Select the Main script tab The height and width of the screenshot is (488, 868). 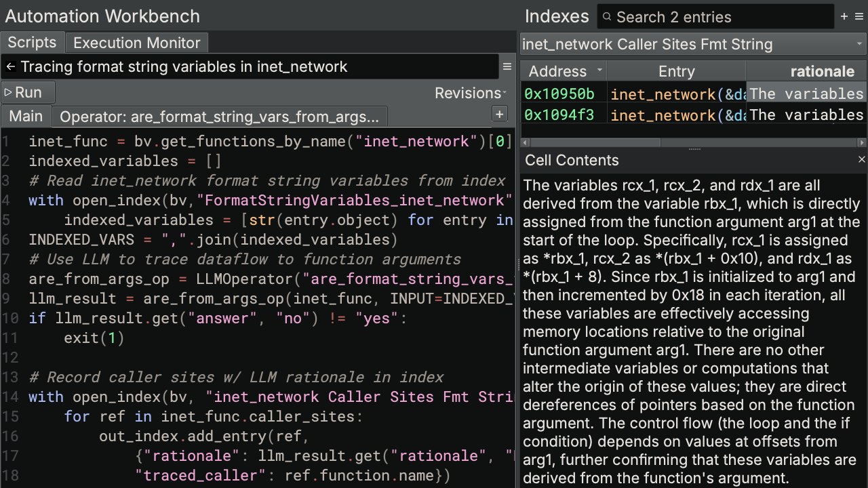pyautogui.click(x=26, y=116)
